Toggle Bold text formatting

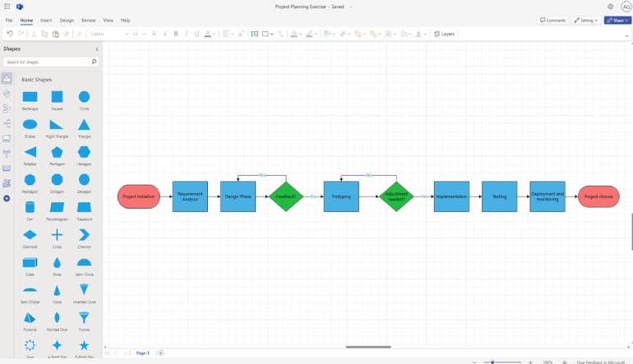click(176, 34)
